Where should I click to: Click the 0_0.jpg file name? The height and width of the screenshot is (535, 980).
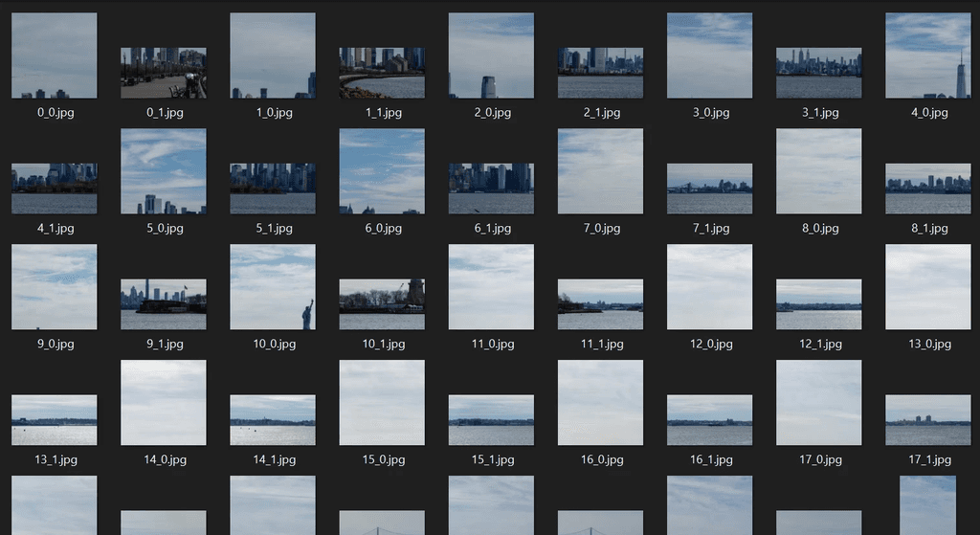(x=56, y=113)
